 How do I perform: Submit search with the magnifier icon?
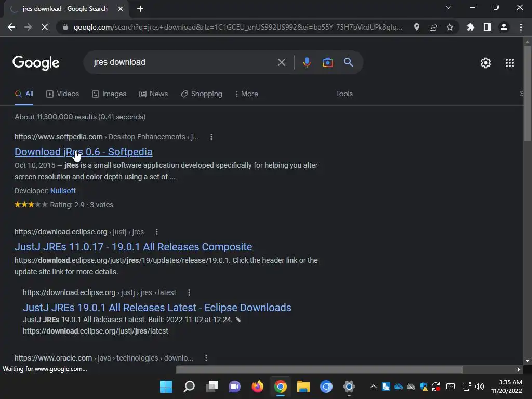[x=349, y=62]
